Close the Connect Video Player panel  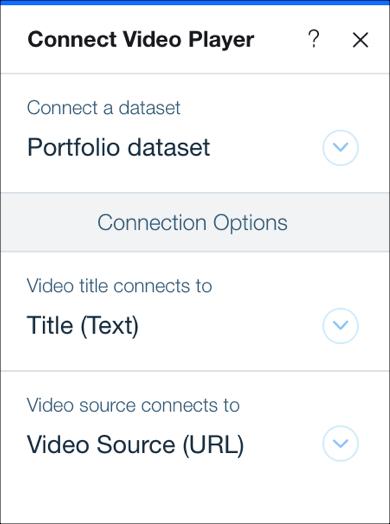point(360,40)
